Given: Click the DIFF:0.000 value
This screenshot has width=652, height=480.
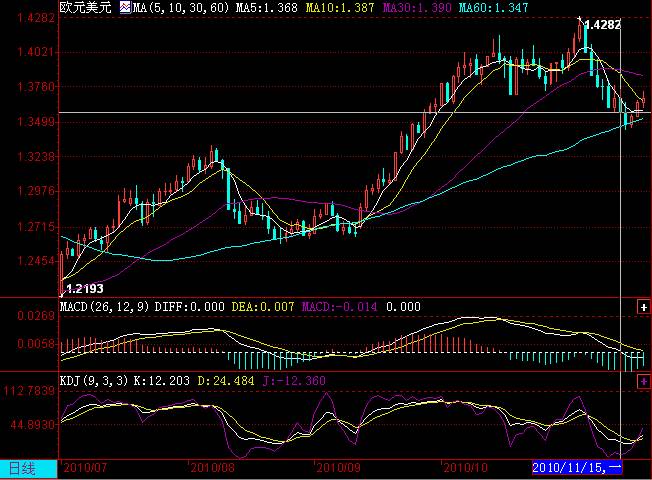Looking at the screenshot, I should 190,307.
